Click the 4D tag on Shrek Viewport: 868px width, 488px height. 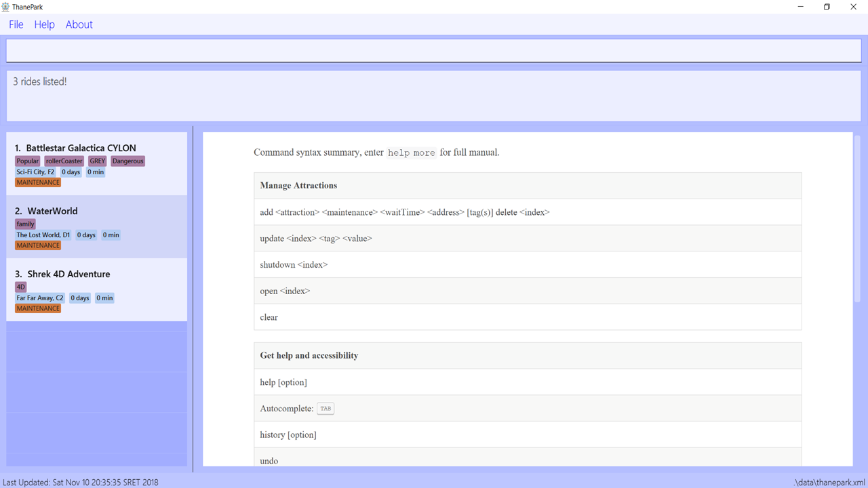21,287
